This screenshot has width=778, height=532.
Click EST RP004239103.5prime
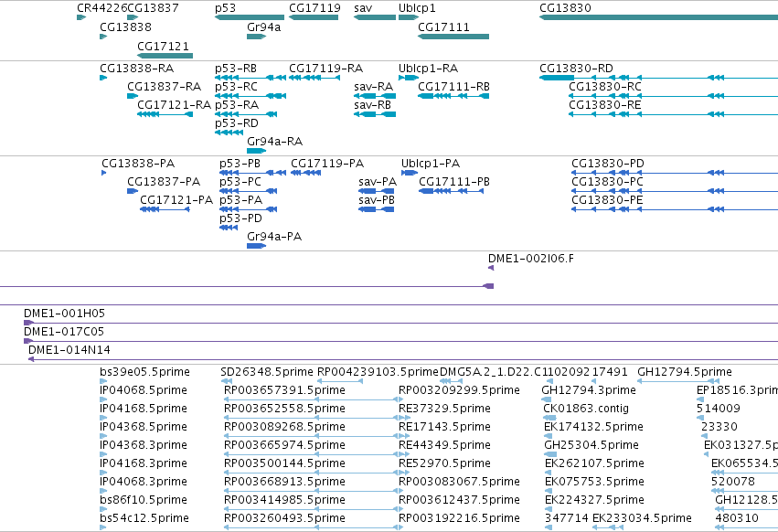point(378,372)
